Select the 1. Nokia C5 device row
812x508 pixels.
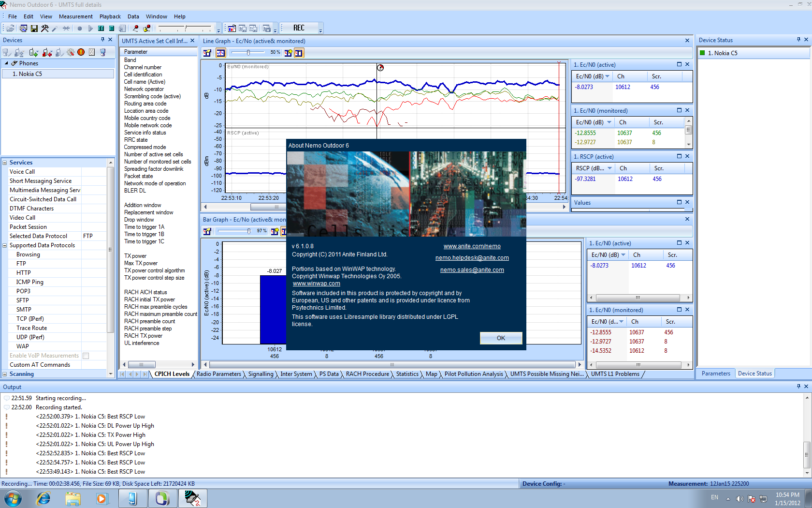click(x=58, y=74)
